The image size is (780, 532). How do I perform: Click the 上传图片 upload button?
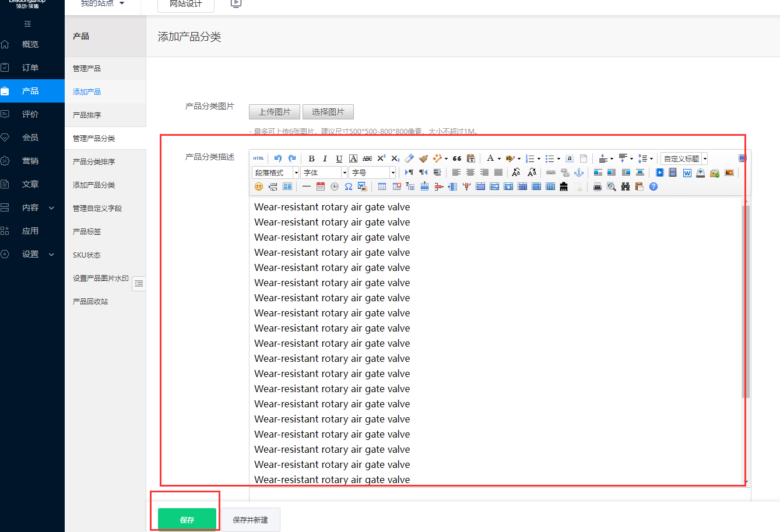[275, 112]
